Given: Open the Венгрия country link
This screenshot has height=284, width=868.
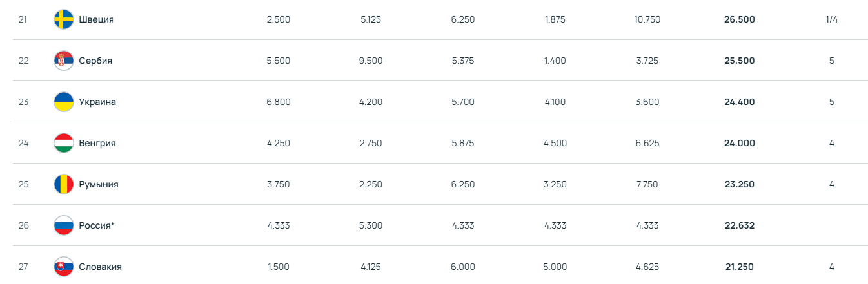Looking at the screenshot, I should [97, 143].
